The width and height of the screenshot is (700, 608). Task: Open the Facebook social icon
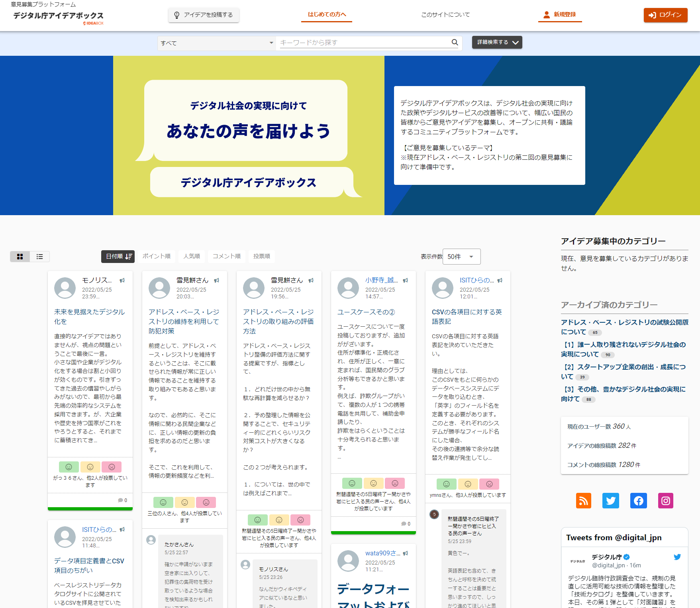(x=638, y=501)
